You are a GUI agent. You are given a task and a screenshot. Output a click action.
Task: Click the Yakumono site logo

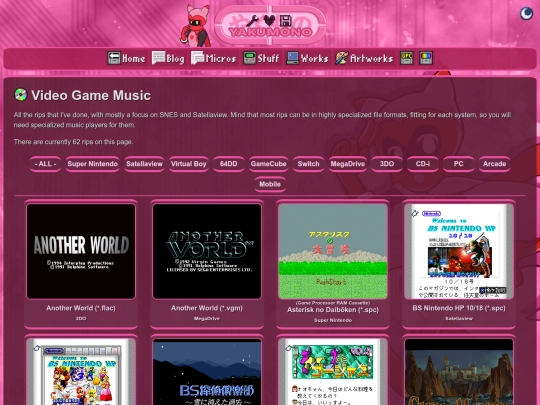270,25
